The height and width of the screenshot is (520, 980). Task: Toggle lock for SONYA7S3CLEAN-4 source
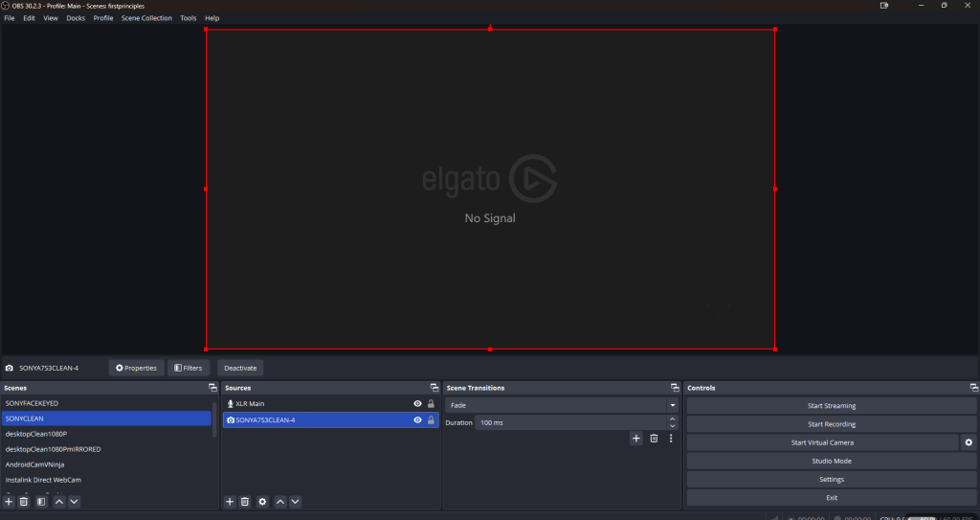coord(431,419)
